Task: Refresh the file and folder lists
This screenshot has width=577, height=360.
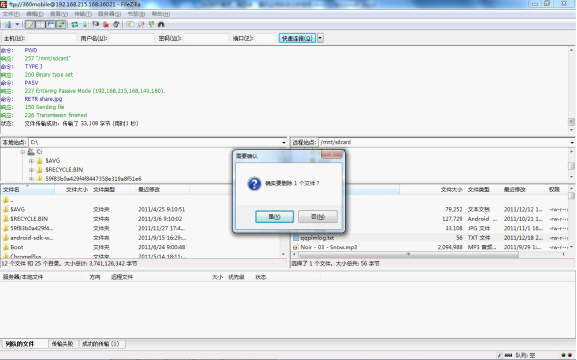Action: click(75, 25)
